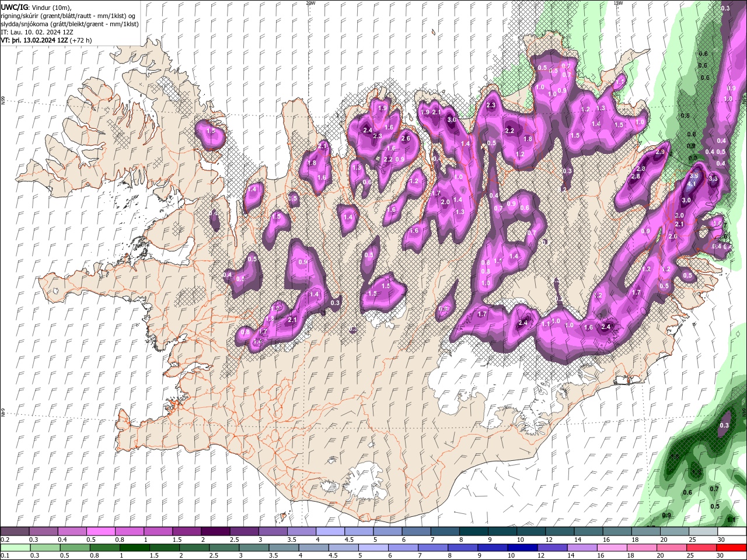
Task: Click the 'slydda/snjókoma' legend description line
Action: pyautogui.click(x=68, y=24)
